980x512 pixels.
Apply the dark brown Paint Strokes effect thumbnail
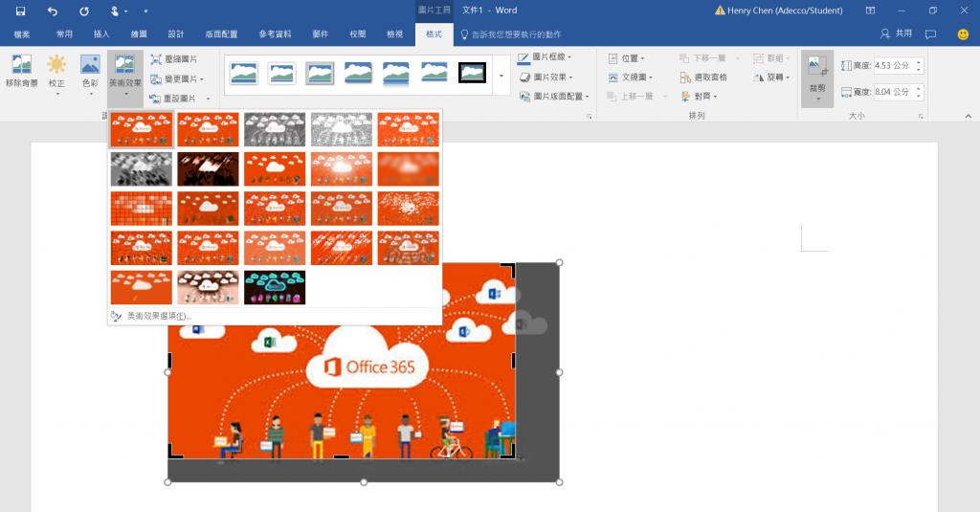coord(208,168)
